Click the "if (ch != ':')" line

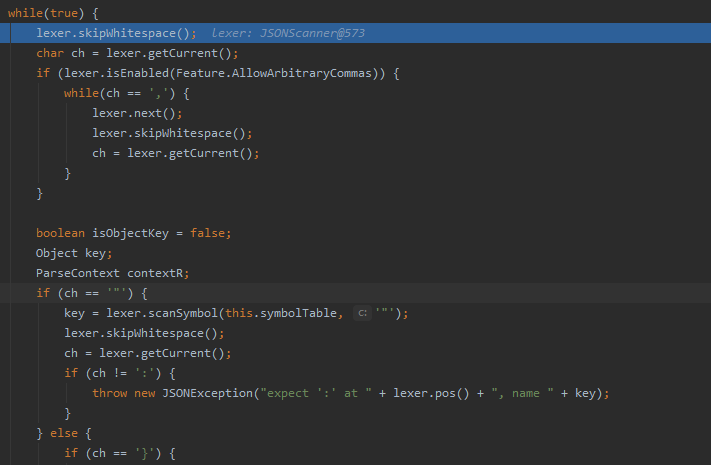[x=120, y=373]
